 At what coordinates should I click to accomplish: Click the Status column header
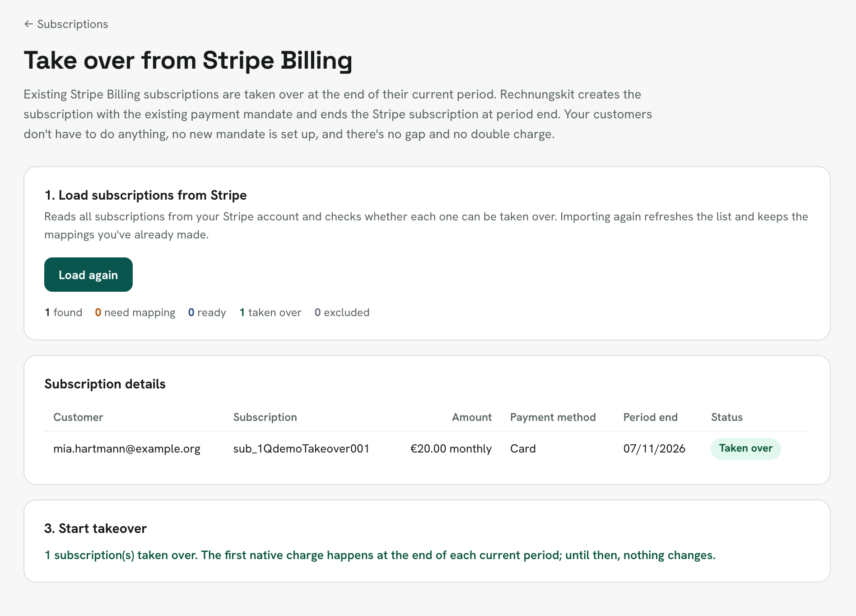(726, 417)
